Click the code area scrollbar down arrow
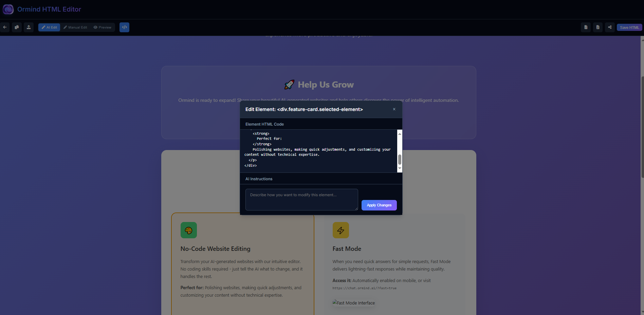 pyautogui.click(x=400, y=168)
